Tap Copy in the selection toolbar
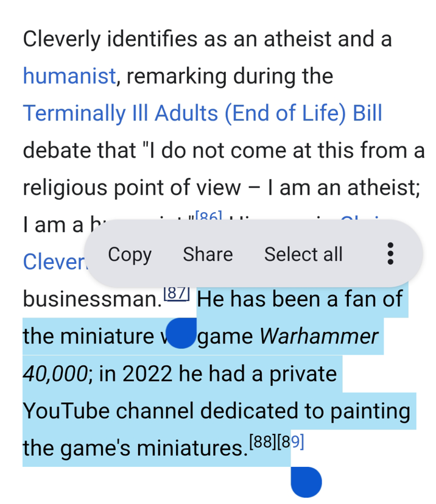The height and width of the screenshot is (504, 436). [x=129, y=254]
